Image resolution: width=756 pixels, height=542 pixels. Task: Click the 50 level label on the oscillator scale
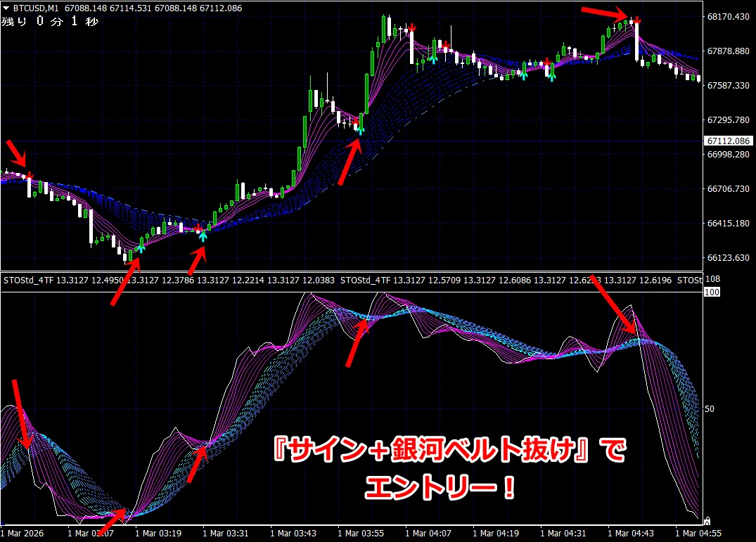coord(709,409)
